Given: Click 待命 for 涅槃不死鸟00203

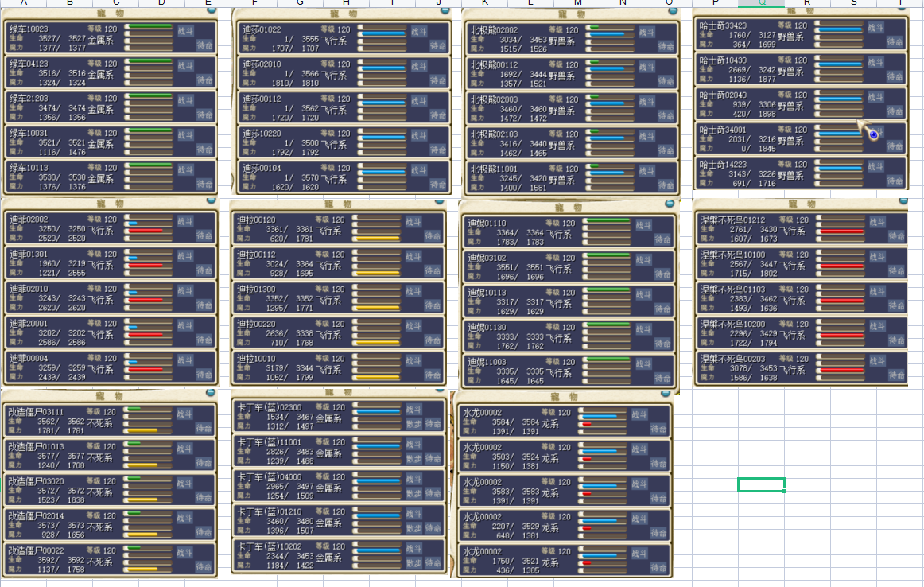Looking at the screenshot, I should [896, 375].
